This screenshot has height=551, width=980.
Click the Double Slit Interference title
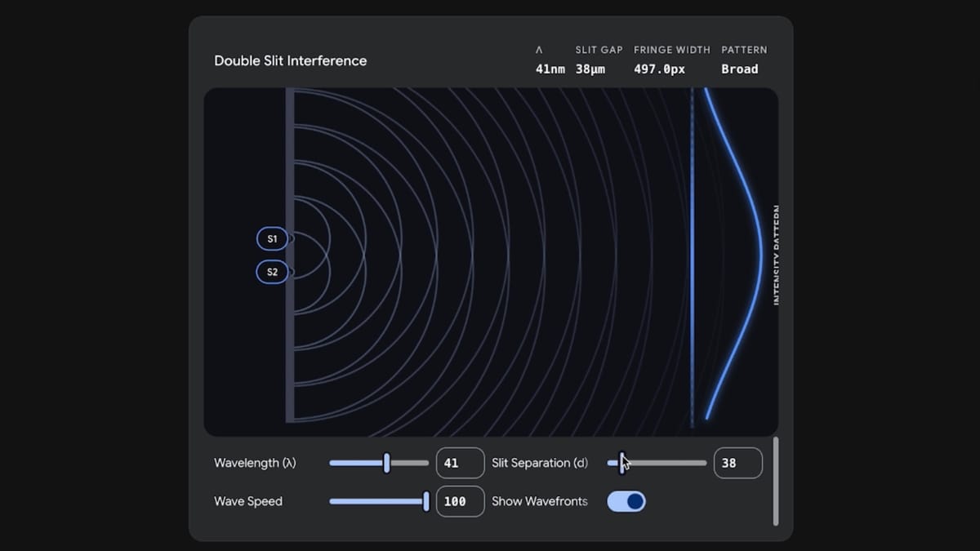coord(291,60)
